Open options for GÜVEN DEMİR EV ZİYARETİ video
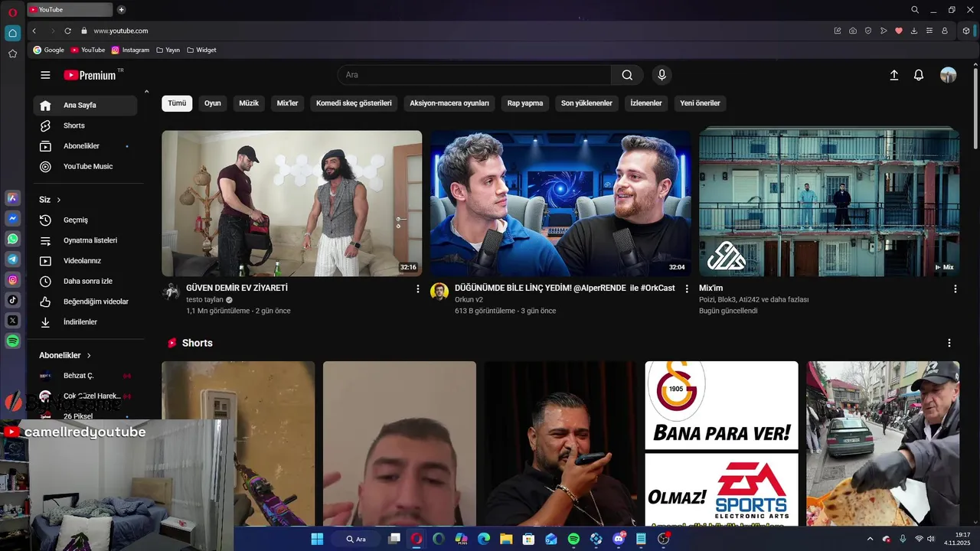980x551 pixels. 417,289
